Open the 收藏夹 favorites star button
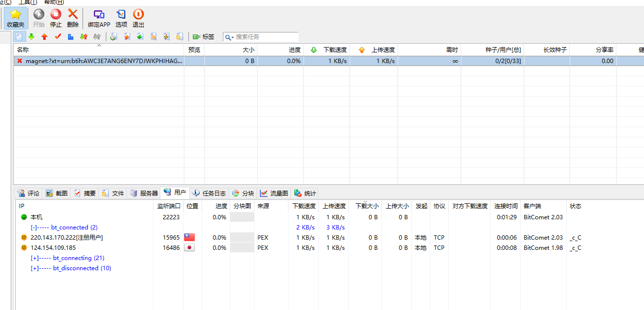644x310 pixels. [16, 18]
